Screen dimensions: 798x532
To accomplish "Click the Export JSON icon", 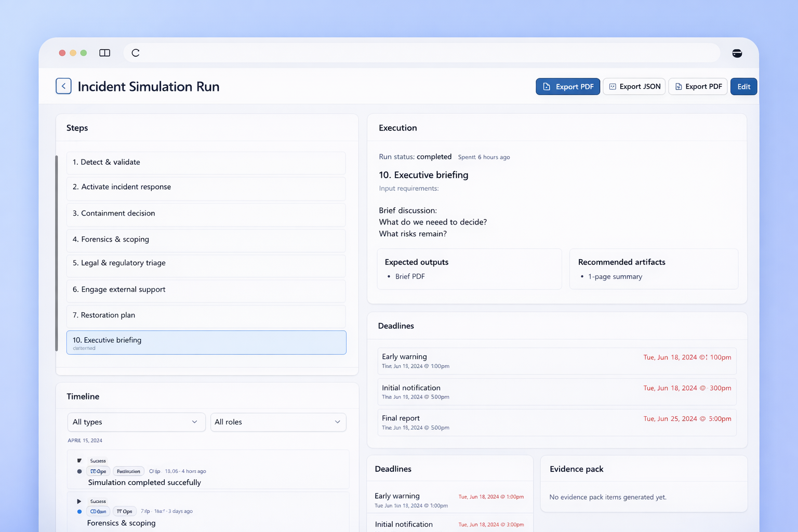I will pos(613,87).
